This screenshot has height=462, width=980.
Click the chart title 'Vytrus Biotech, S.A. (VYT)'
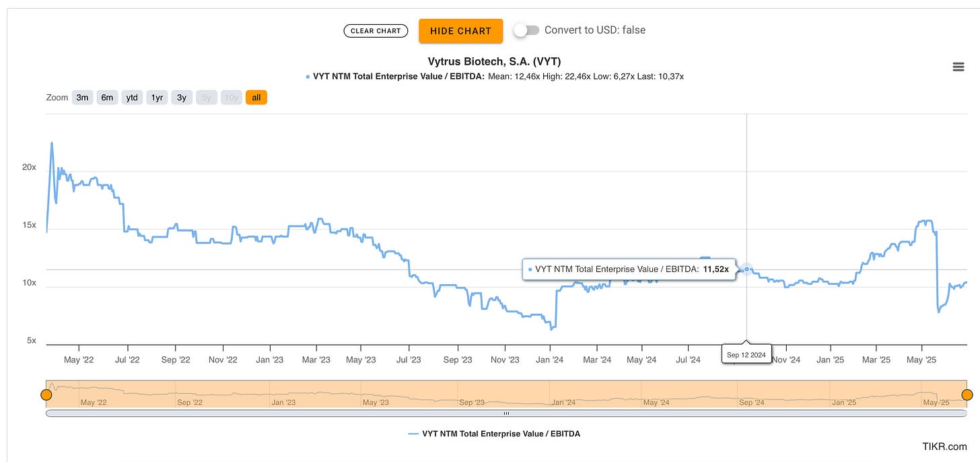(494, 61)
